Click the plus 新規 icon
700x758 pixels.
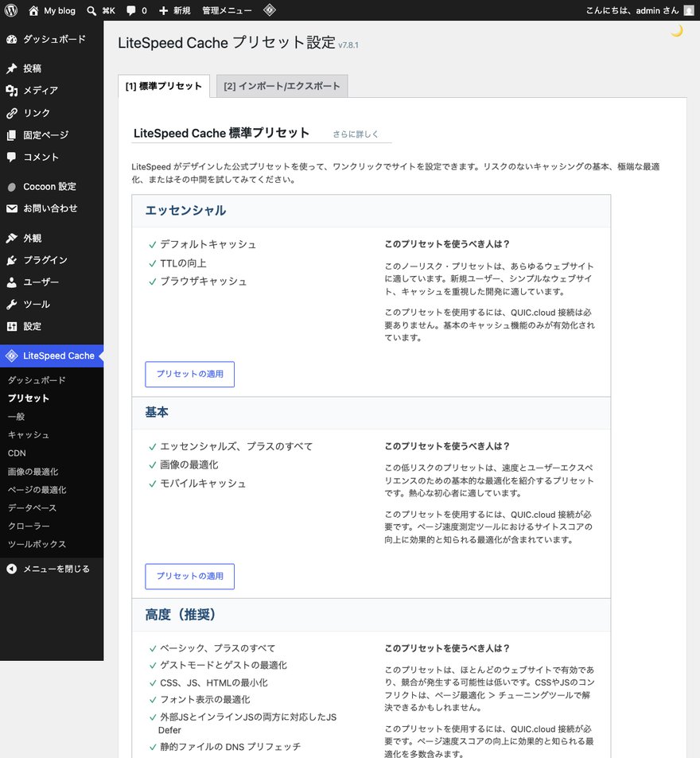pyautogui.click(x=163, y=10)
